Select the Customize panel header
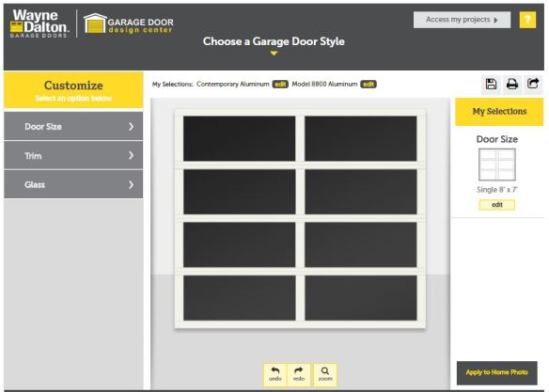Viewport: 549px width, 392px height. (x=73, y=90)
